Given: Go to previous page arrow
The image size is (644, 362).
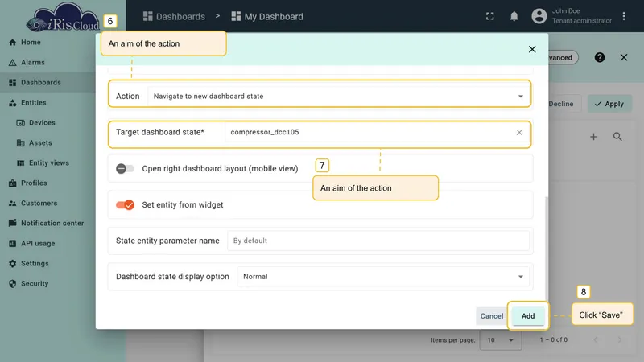Looking at the screenshot, I should click(x=596, y=339).
